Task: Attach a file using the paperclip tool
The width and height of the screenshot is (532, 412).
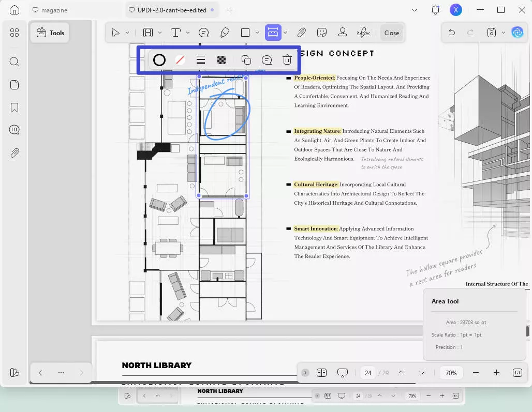Action: (x=301, y=32)
